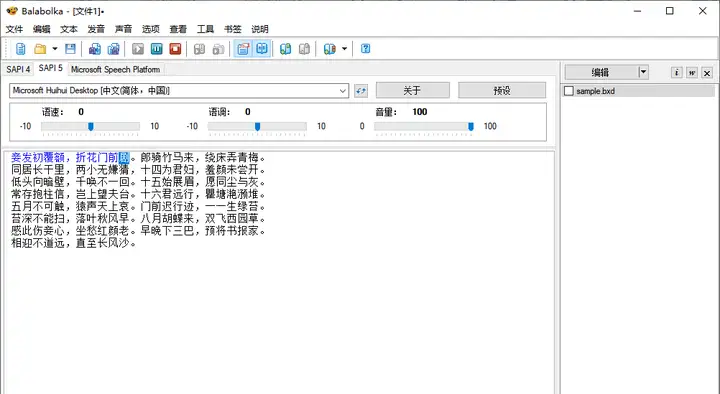Open a file with the yellow folder icon

coord(40,49)
